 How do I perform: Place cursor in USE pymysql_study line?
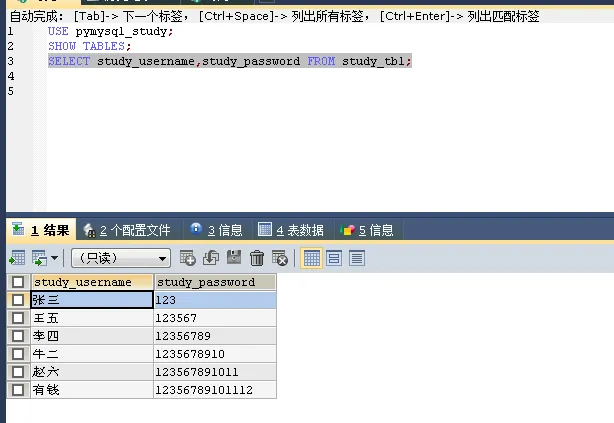click(x=110, y=31)
